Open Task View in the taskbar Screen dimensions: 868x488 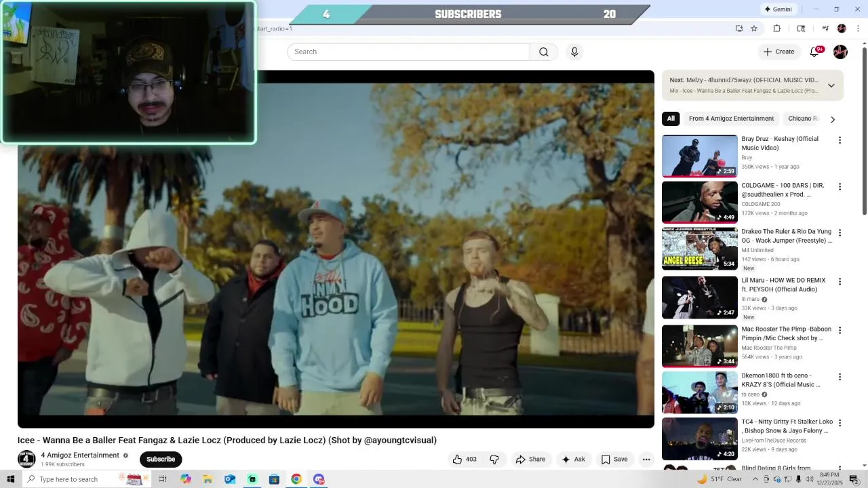[163, 479]
